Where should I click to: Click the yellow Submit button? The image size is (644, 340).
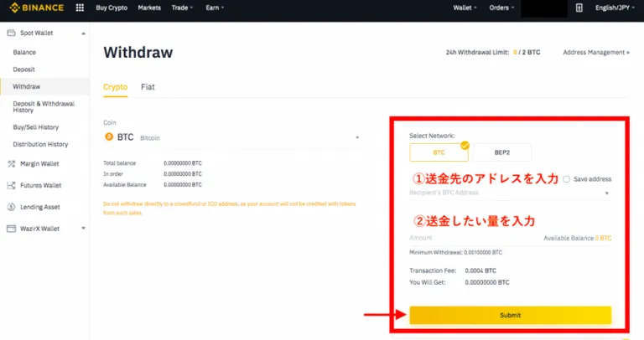tap(510, 315)
